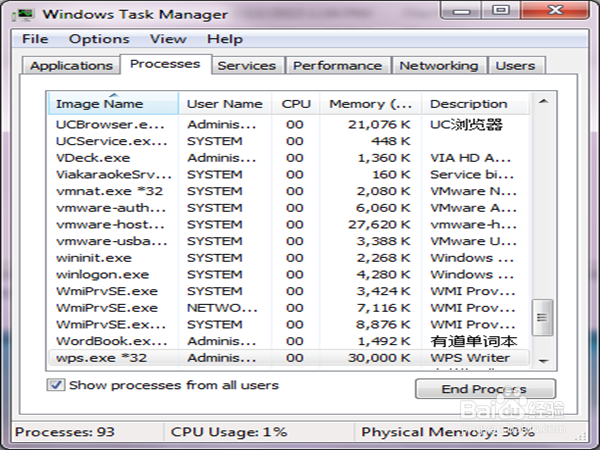This screenshot has height=450, width=600.
Task: Select the vmware-usba... process
Action: pyautogui.click(x=289, y=241)
